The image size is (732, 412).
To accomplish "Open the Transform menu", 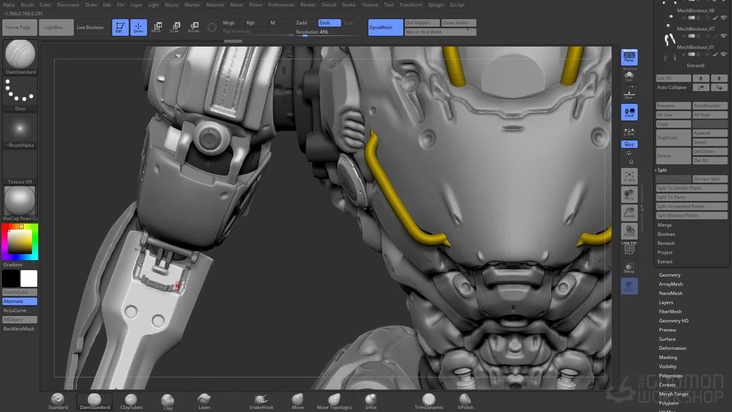I will [x=411, y=5].
